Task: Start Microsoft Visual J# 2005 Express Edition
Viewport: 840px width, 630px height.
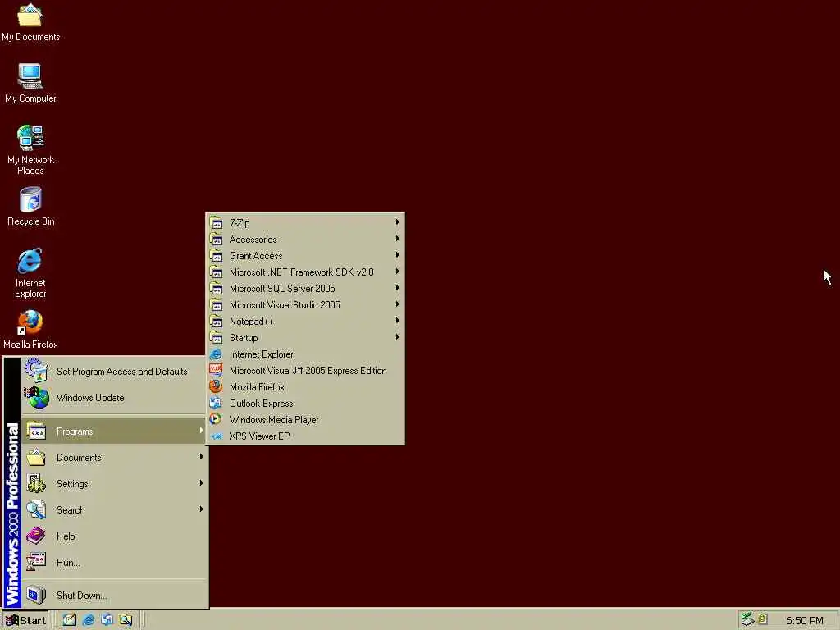Action: 305,371
